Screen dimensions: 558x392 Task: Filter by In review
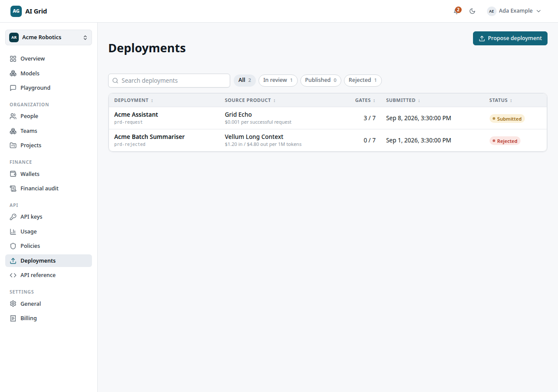click(x=278, y=81)
